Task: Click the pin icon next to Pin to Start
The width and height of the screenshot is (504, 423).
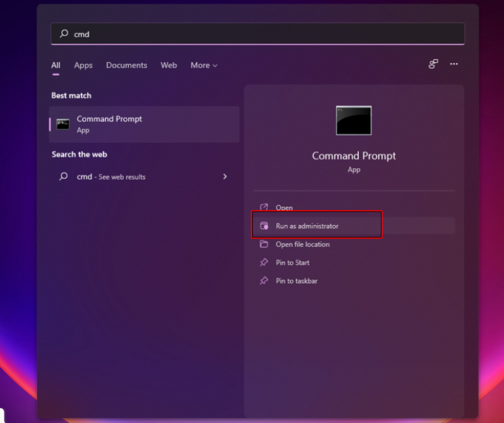Action: pos(264,262)
